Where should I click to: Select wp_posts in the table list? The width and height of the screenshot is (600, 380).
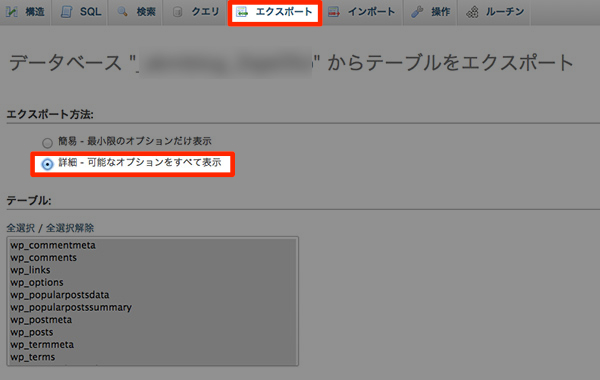152,332
